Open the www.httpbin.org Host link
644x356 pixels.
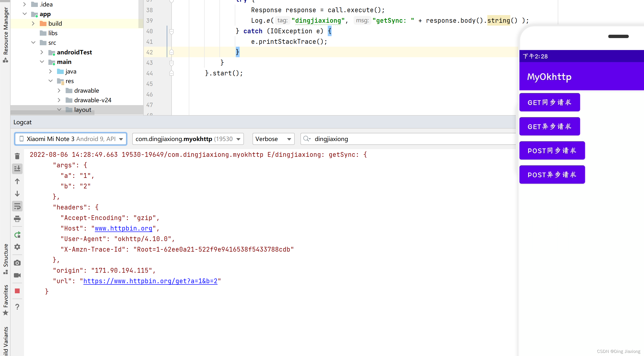pyautogui.click(x=123, y=228)
